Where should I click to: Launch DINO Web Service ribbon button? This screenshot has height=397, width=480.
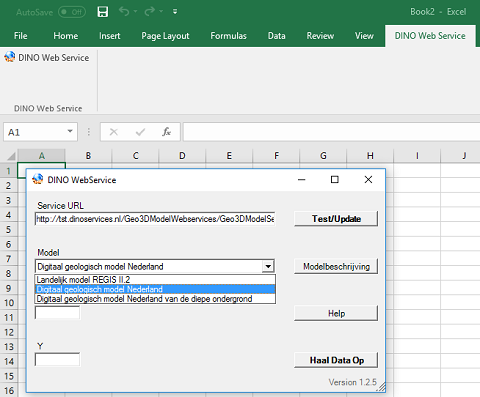click(47, 58)
